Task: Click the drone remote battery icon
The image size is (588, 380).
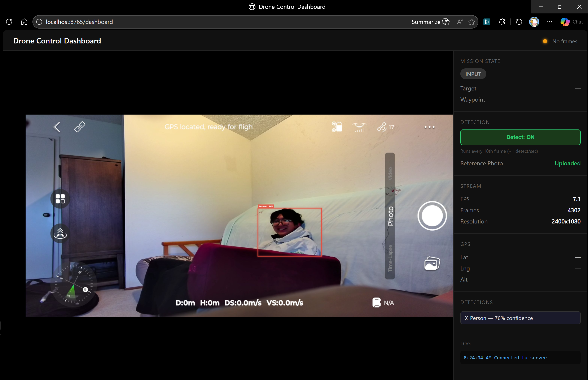Action: 337,127
